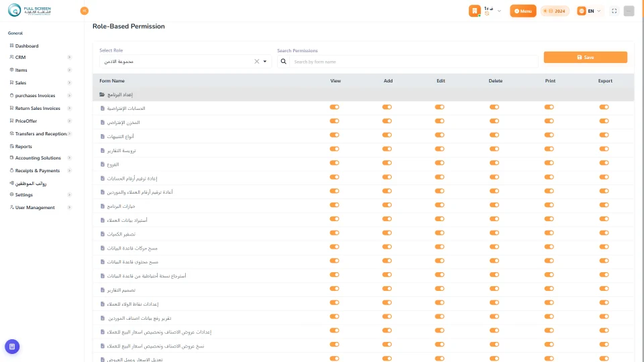Viewport: 644px width, 362px height.
Task: Click the globe language icon
Action: (x=581, y=11)
